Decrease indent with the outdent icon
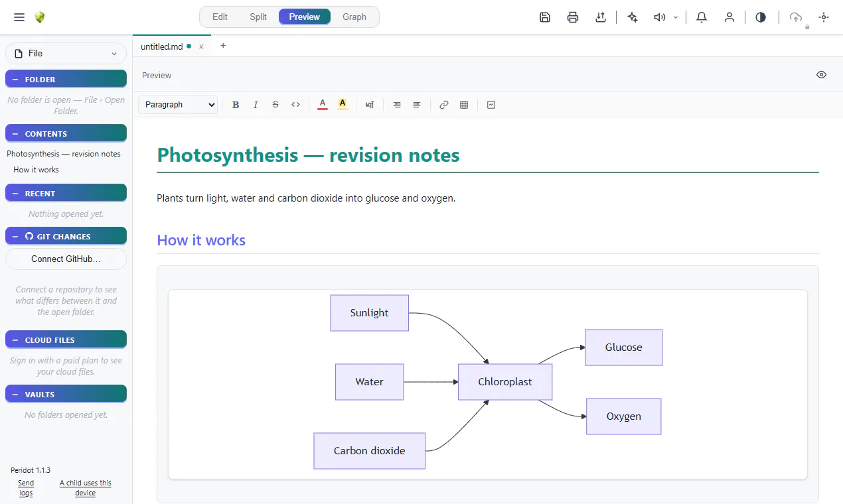843x504 pixels. [397, 105]
